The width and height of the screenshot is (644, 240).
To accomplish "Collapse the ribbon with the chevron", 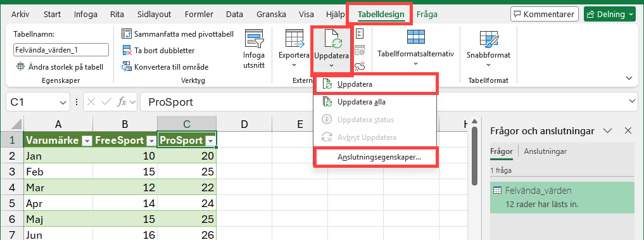I will (x=629, y=78).
